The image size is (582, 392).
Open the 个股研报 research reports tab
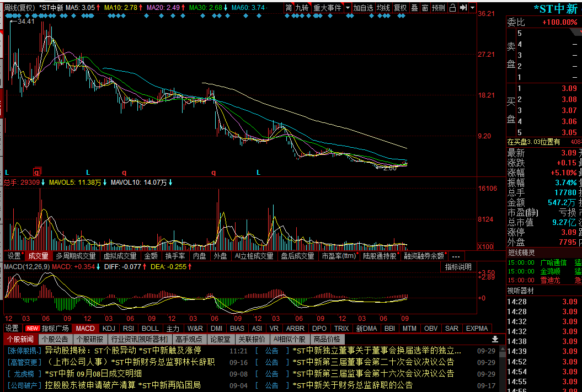[90, 339]
